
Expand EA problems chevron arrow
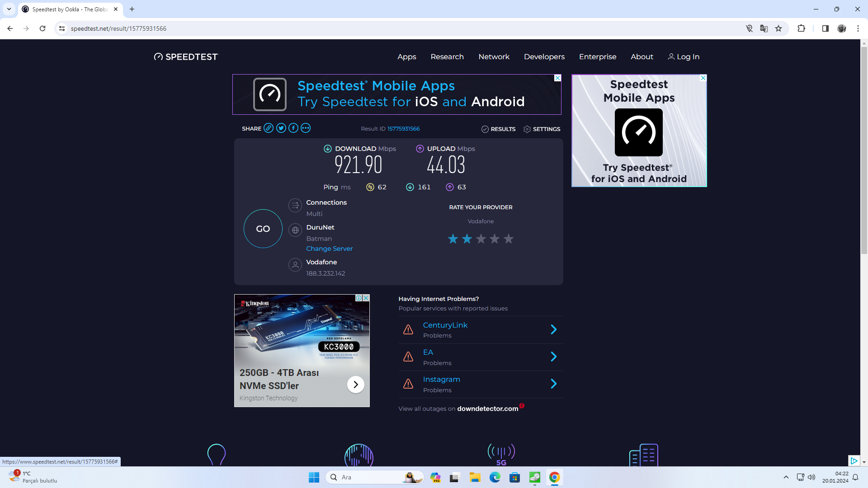(553, 357)
